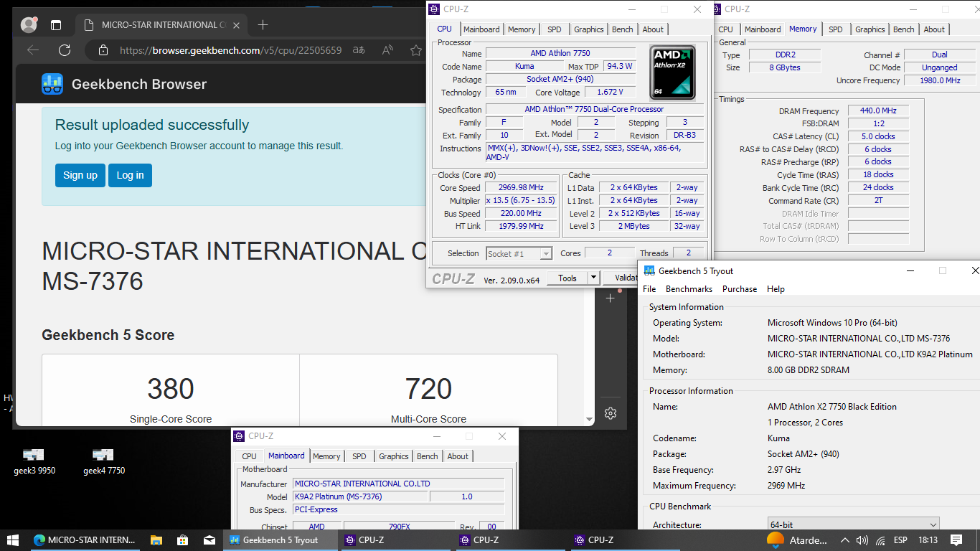Open the SPD tab in top-center CPU-Z

coord(555,29)
